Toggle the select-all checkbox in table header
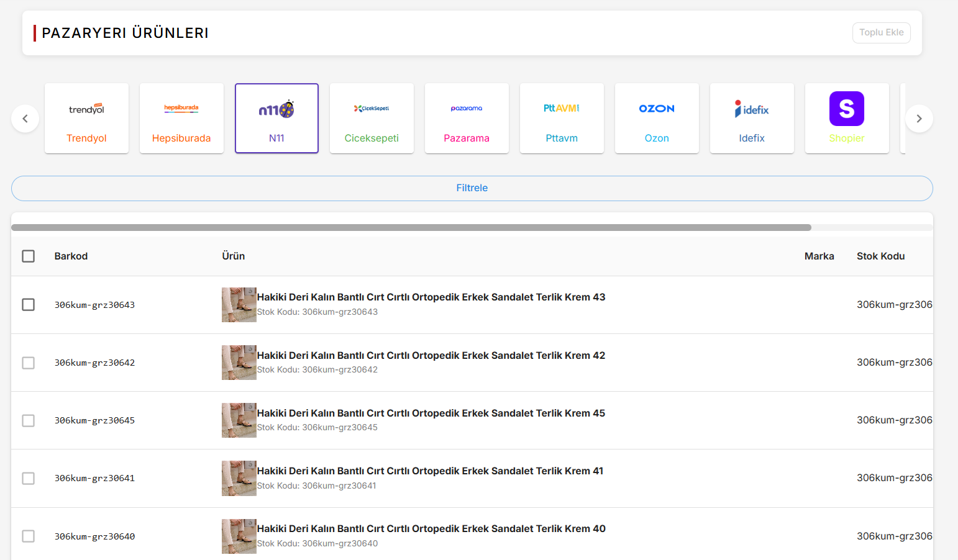The height and width of the screenshot is (560, 958). (x=29, y=256)
